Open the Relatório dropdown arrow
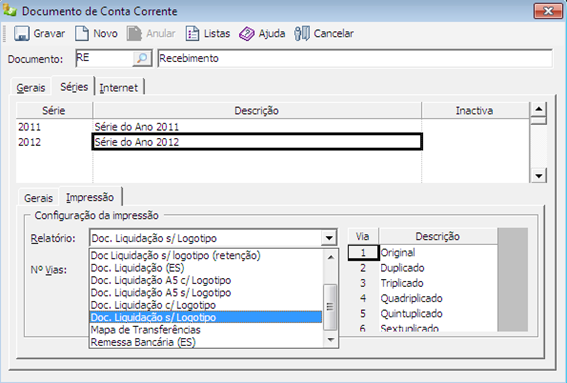Screen dimensions: 567x383 click(x=329, y=238)
